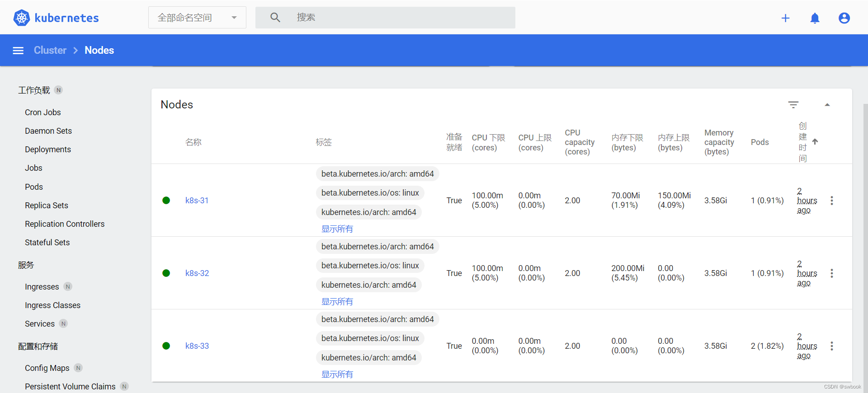Click the green status dot for k8s-32
Image resolution: width=868 pixels, height=393 pixels.
click(166, 273)
